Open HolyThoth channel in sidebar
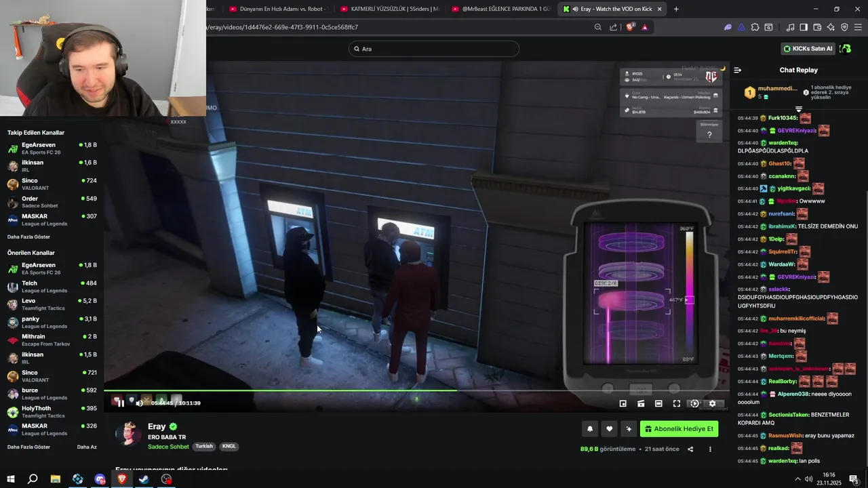Viewport: 868px width, 488px height. tap(52, 411)
